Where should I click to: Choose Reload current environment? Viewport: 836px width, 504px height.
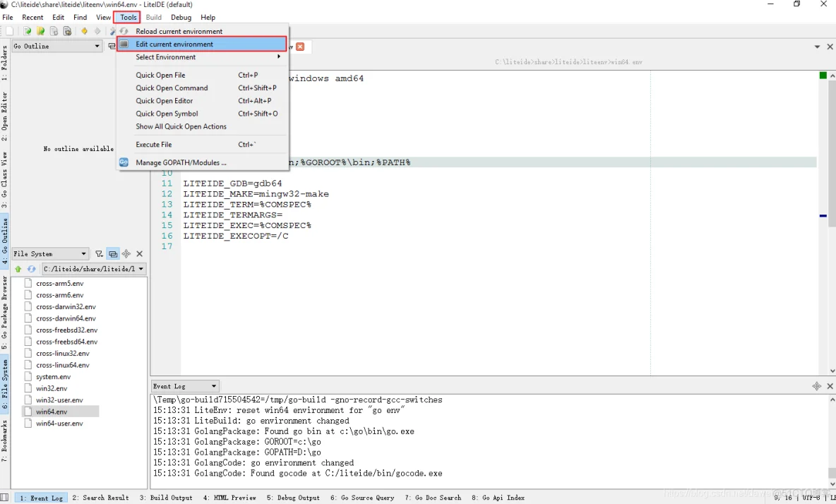click(202, 32)
